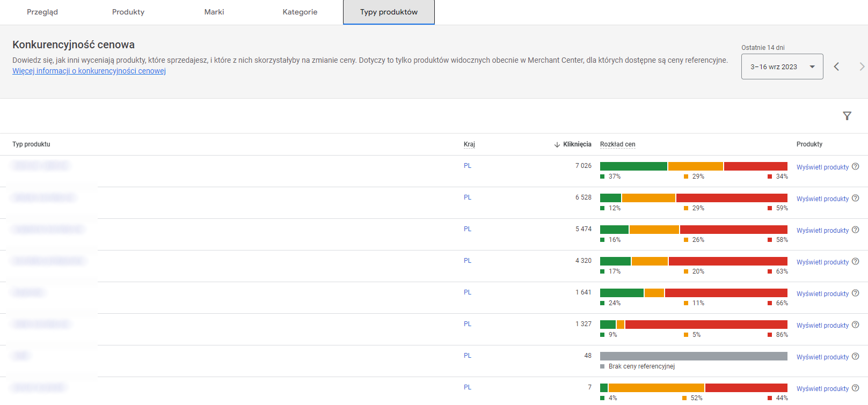Click PL country in 7 026 row
This screenshot has width=868, height=405.
(x=468, y=166)
